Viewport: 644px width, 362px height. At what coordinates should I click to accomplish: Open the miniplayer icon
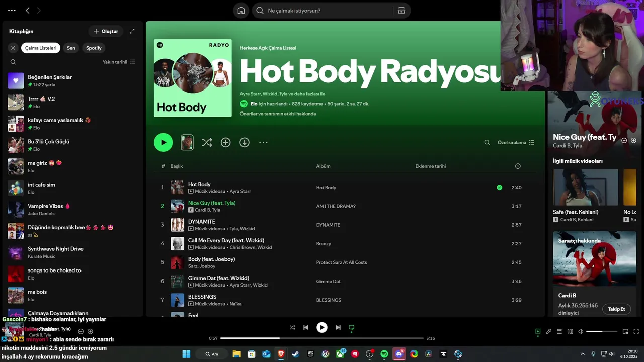(626, 331)
